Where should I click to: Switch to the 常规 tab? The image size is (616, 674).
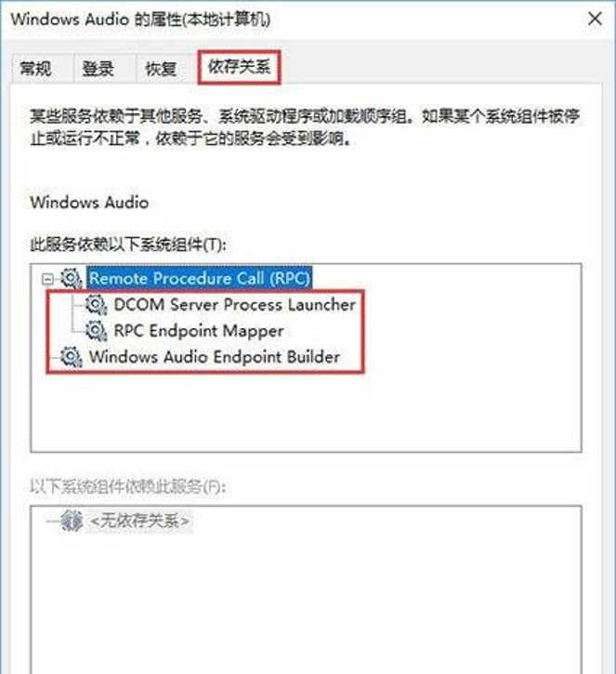click(35, 69)
